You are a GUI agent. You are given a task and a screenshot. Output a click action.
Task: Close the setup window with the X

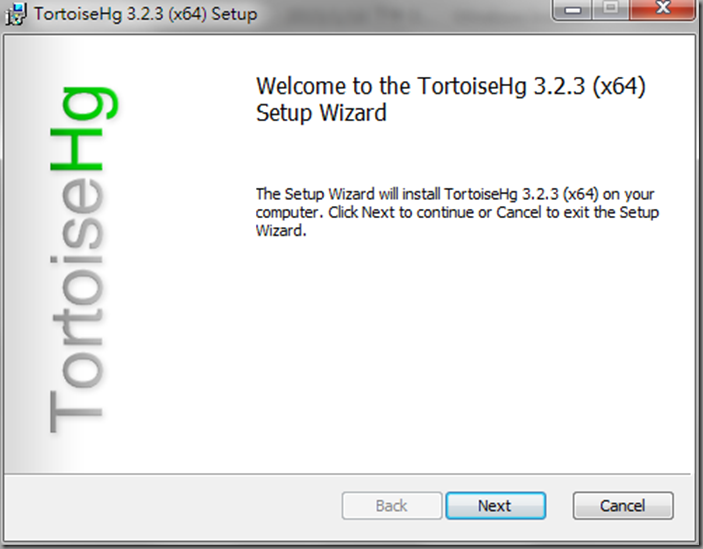(x=662, y=9)
